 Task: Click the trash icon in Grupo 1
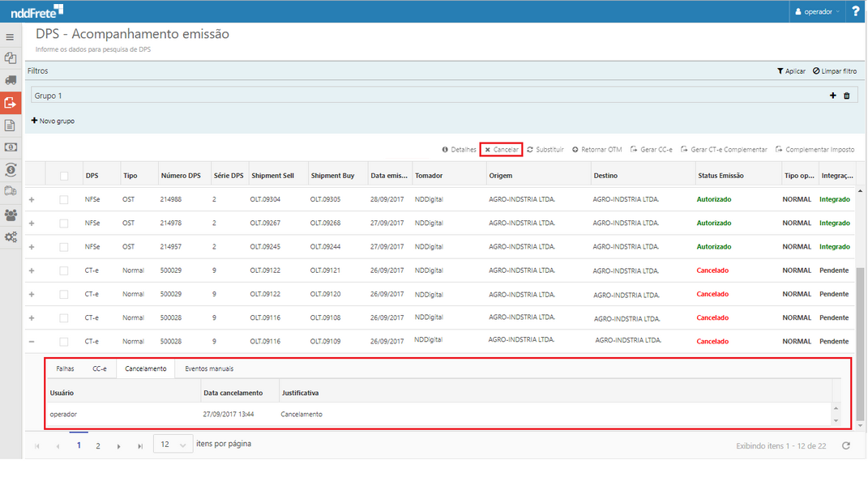point(847,96)
